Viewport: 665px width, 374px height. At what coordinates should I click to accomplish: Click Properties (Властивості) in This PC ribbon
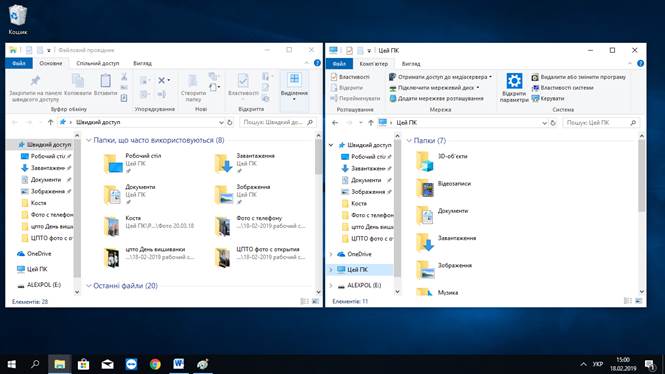point(350,77)
